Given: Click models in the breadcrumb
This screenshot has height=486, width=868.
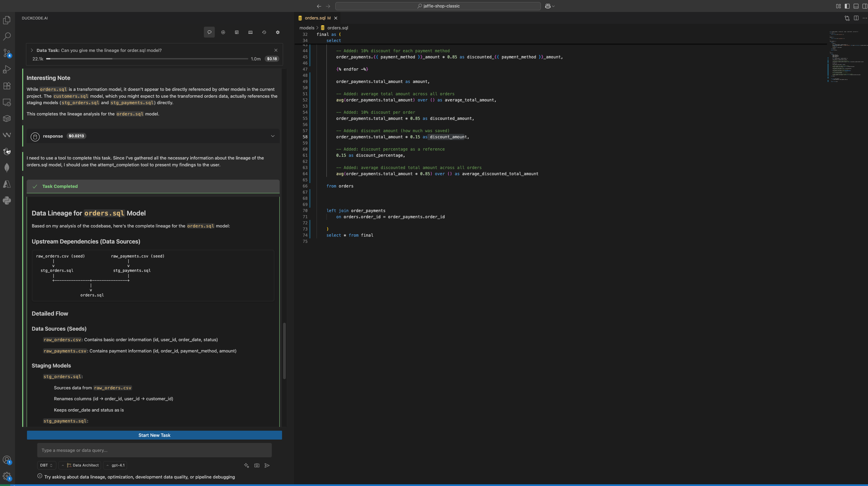Looking at the screenshot, I should [x=307, y=28].
